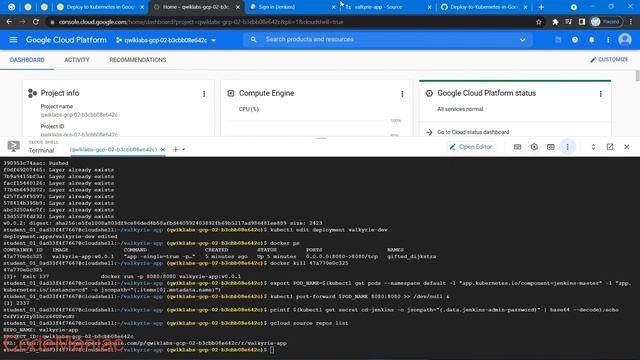Switch to the Dashboard tab

click(27, 60)
